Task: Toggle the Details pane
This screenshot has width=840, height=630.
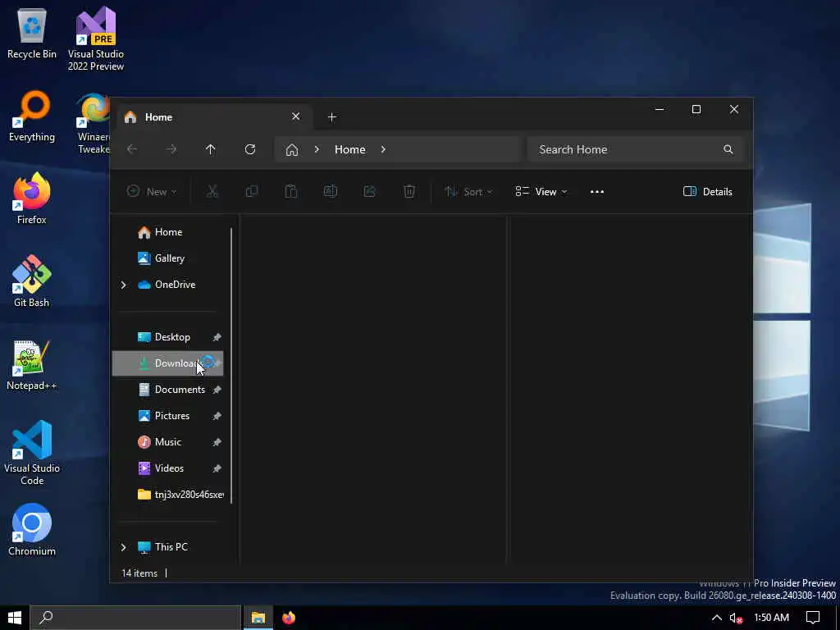Action: pos(708,192)
